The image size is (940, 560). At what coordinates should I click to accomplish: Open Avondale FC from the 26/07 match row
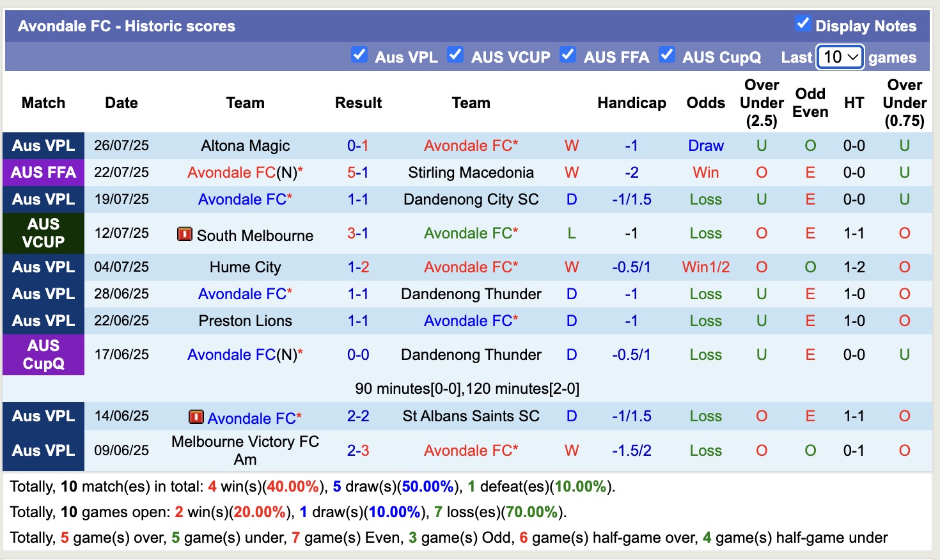point(471,145)
